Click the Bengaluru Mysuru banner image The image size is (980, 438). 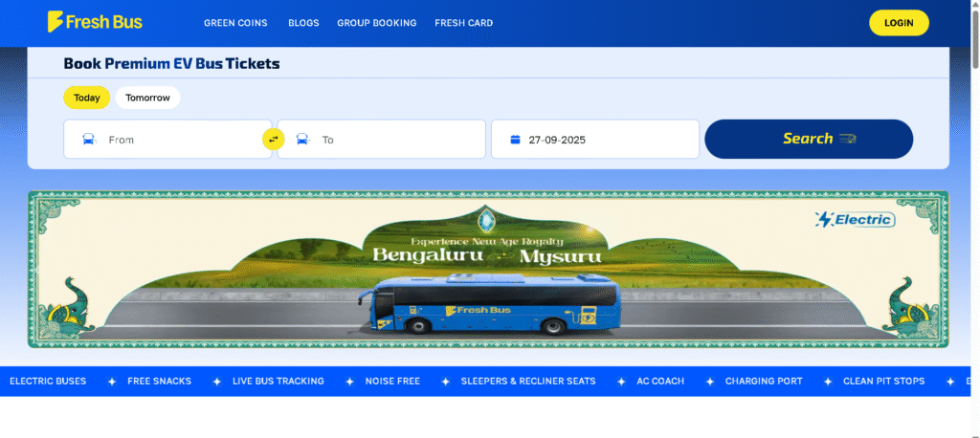[488, 268]
